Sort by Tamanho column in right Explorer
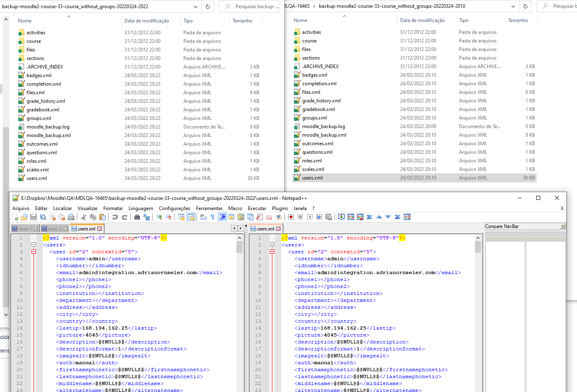Screen dimensions: 577x392 coord(518,20)
